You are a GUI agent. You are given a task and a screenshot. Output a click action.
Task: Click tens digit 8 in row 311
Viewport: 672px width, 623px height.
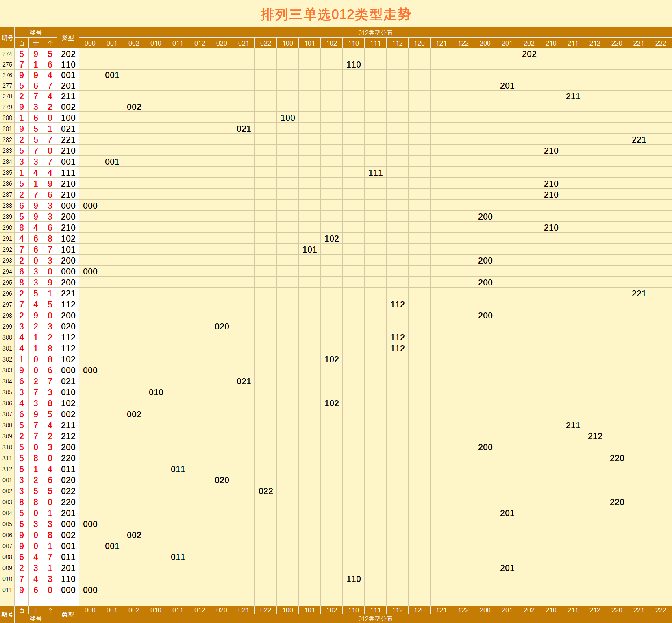click(x=36, y=458)
